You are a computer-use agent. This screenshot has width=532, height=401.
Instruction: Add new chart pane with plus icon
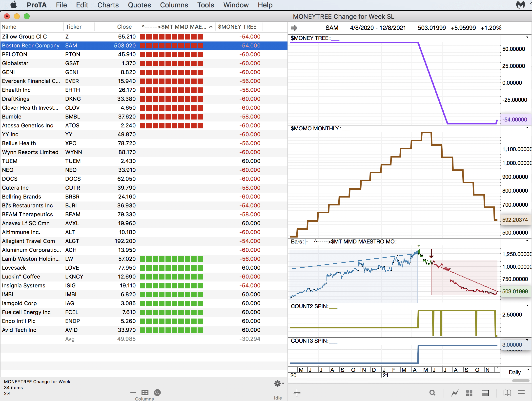[297, 393]
